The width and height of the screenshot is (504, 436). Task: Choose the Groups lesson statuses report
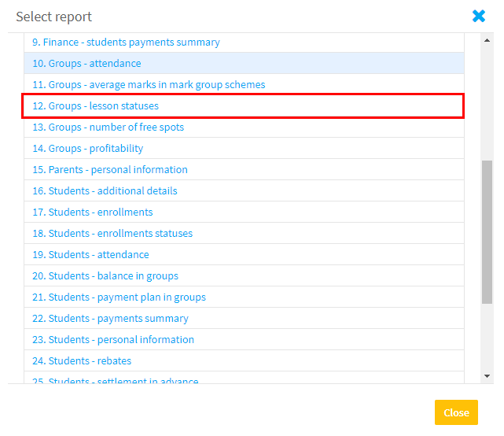click(x=244, y=106)
